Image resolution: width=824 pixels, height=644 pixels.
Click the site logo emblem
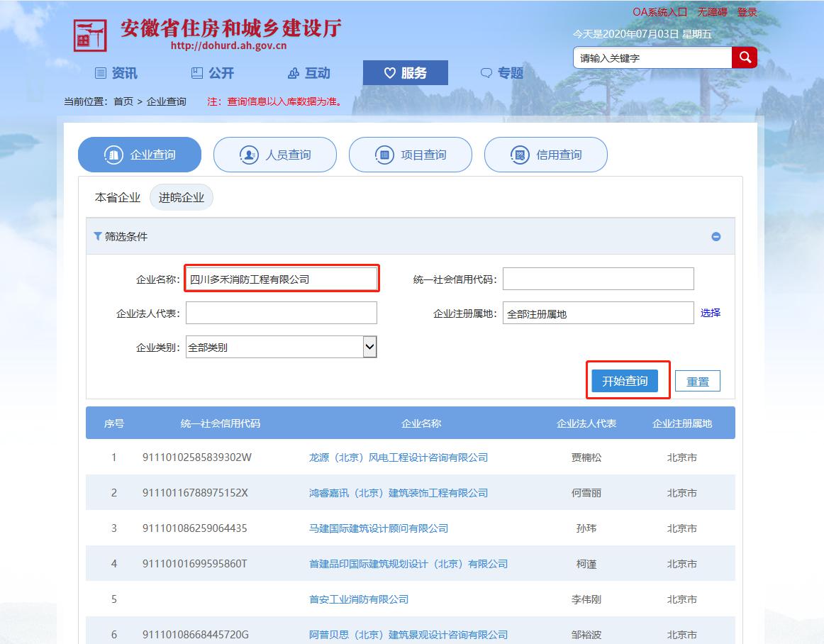[90, 35]
